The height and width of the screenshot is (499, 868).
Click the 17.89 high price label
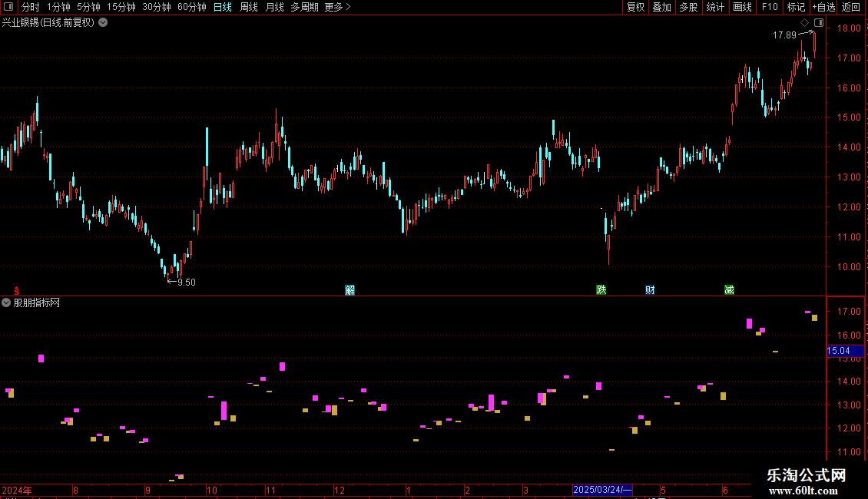tap(784, 35)
